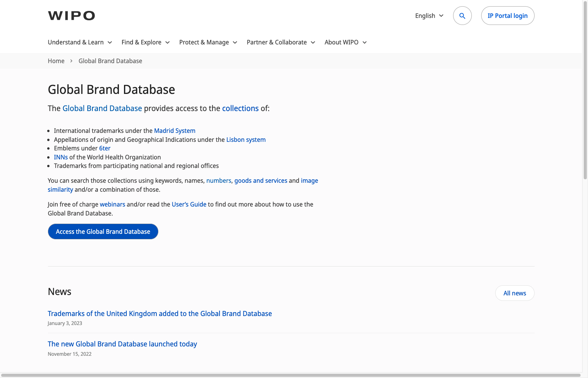Click Access the Global Brand Database button
This screenshot has width=588, height=378.
[x=103, y=231]
